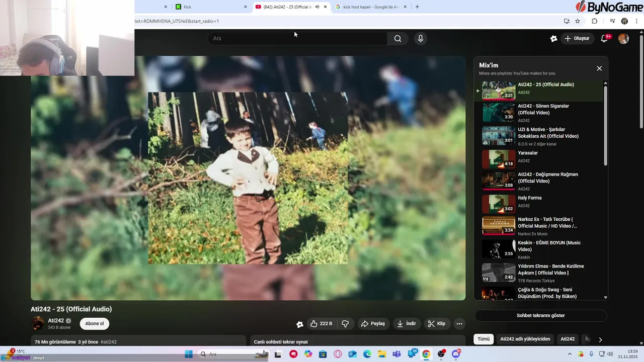
Task: Share the video via Paylaş
Action: (373, 324)
